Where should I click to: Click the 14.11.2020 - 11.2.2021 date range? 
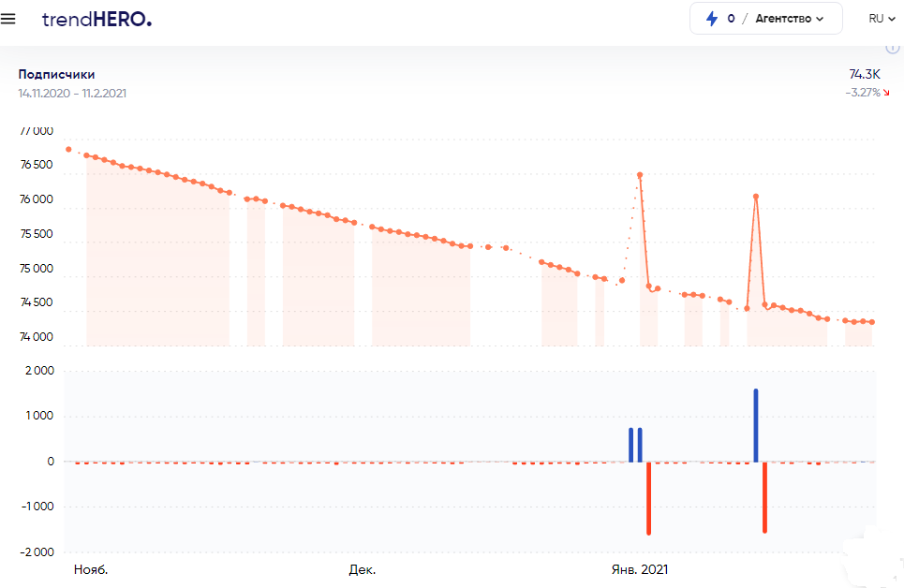[x=72, y=94]
